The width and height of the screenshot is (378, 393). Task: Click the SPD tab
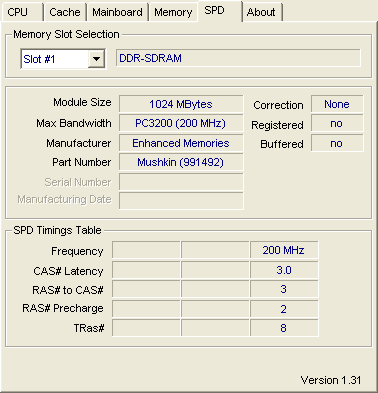[x=220, y=11]
